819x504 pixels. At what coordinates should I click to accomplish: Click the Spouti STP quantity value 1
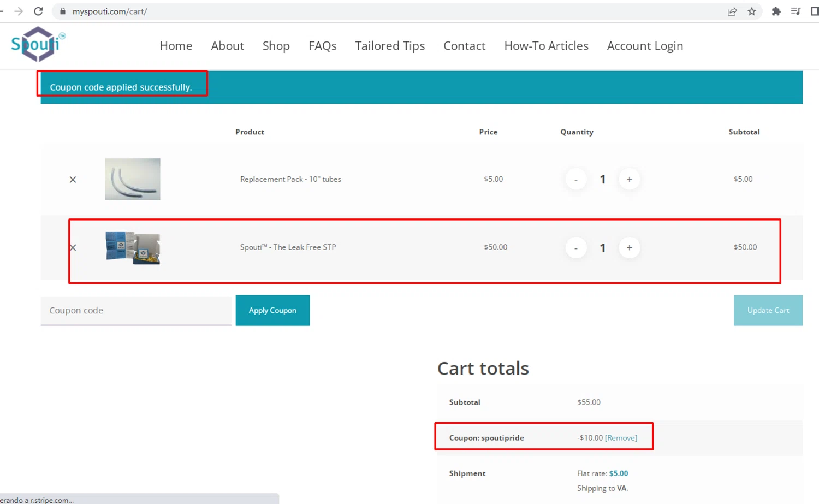click(x=602, y=247)
